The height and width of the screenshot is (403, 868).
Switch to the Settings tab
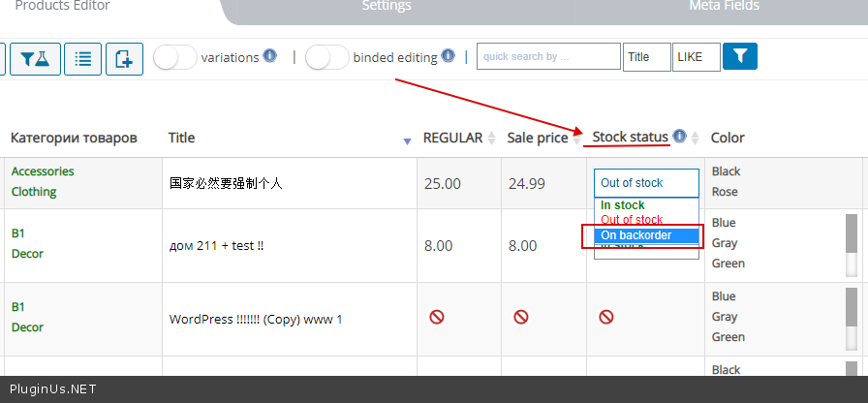coord(387,6)
